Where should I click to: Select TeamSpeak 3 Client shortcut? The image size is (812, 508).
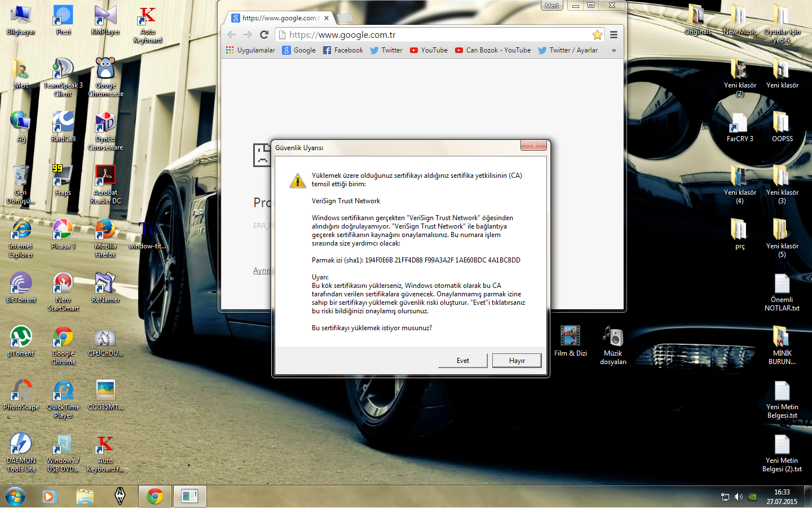(x=63, y=77)
